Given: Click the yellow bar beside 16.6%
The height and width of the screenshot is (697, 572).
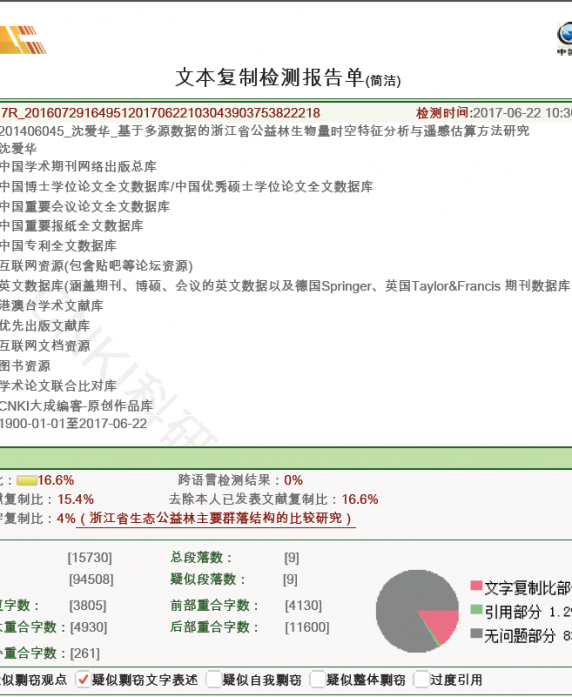Looking at the screenshot, I should [x=27, y=481].
